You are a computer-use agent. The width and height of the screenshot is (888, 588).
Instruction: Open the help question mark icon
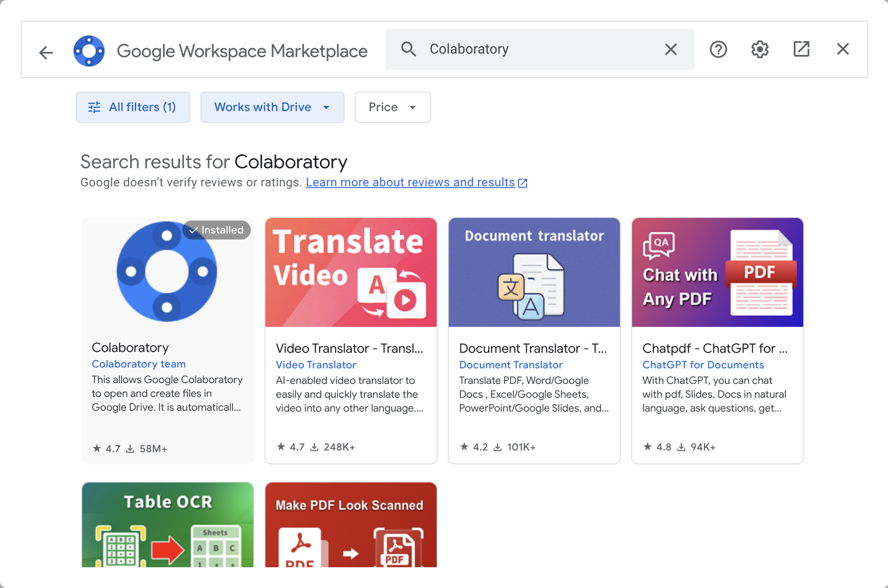pos(718,49)
